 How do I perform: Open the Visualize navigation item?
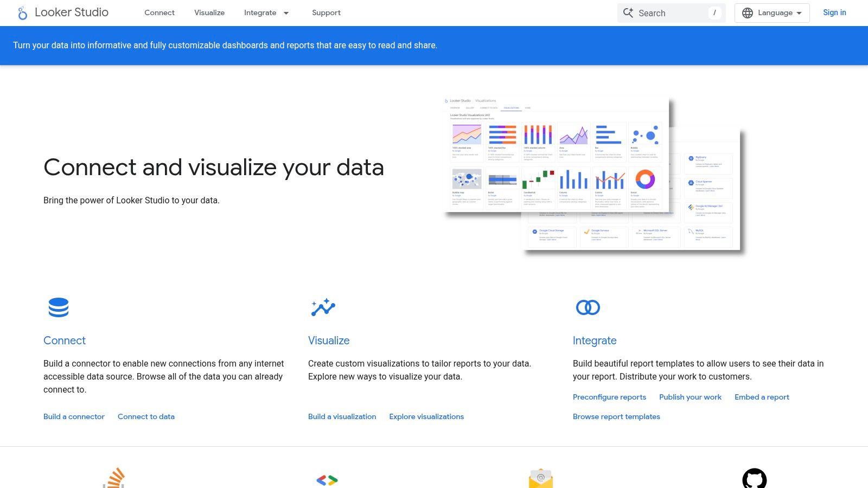tap(209, 12)
